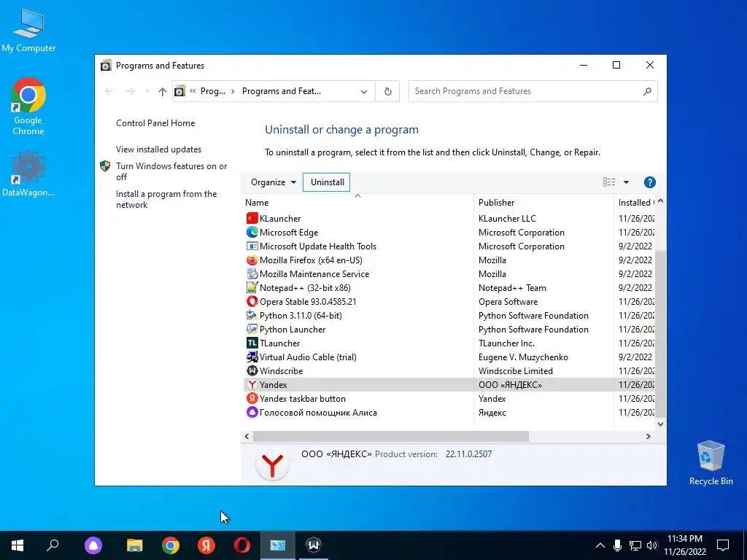Go up one level with up arrow
The width and height of the screenshot is (747, 560).
[x=163, y=91]
